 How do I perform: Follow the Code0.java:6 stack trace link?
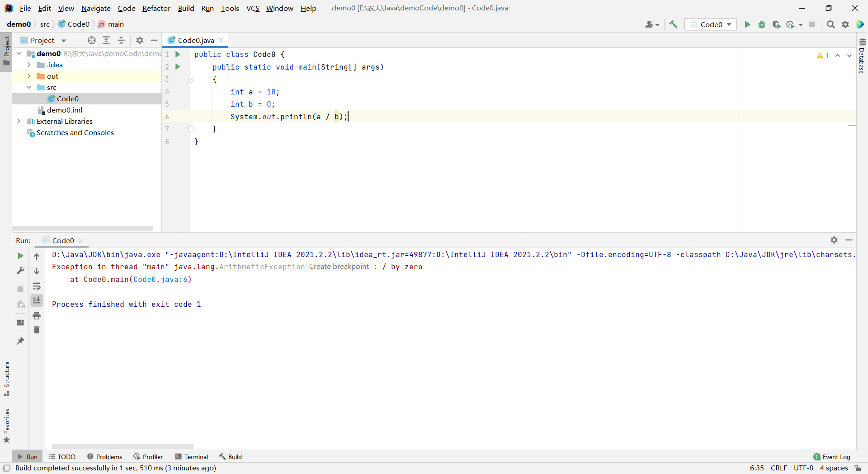(x=160, y=280)
